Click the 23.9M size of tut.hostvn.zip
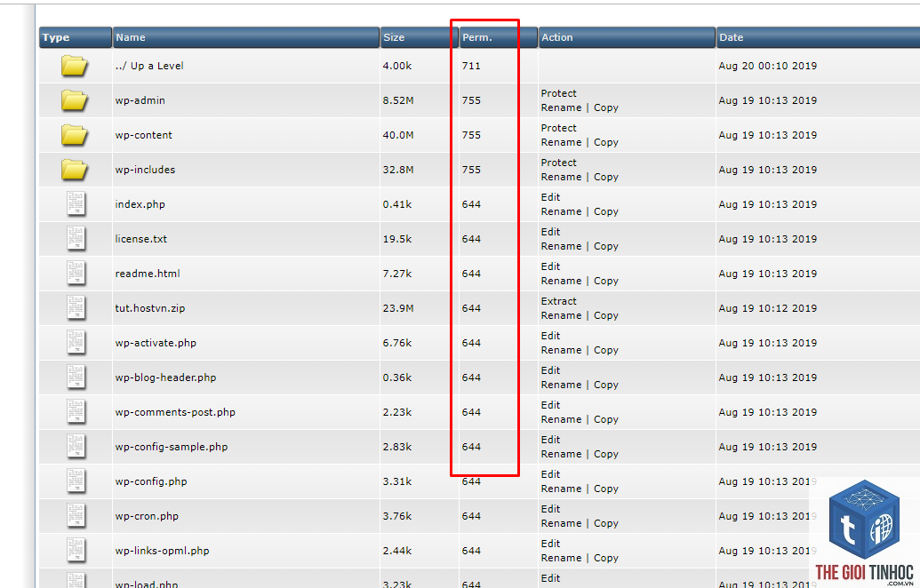This screenshot has width=920, height=588. click(x=398, y=308)
